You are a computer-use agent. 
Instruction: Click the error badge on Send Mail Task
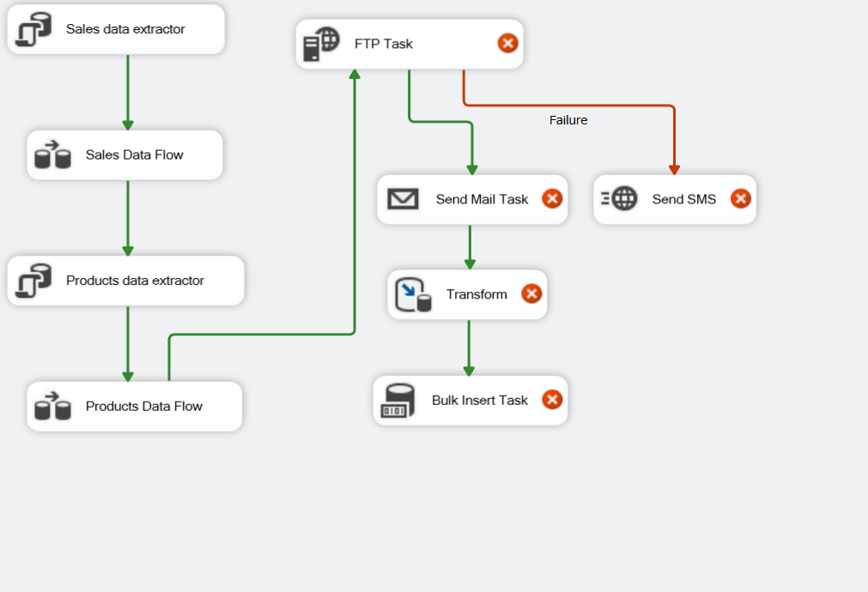pyautogui.click(x=552, y=199)
